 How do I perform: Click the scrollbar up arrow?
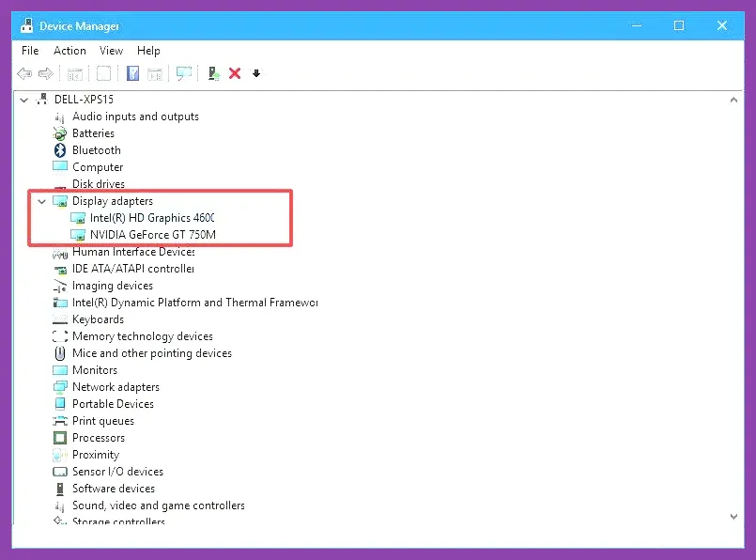tap(733, 100)
